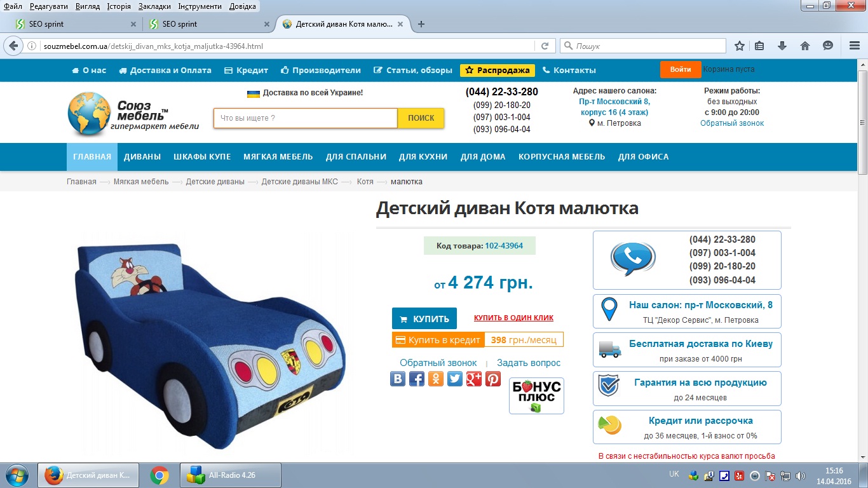This screenshot has height=488, width=868.
Task: Open the Контакты page link
Action: [x=569, y=71]
